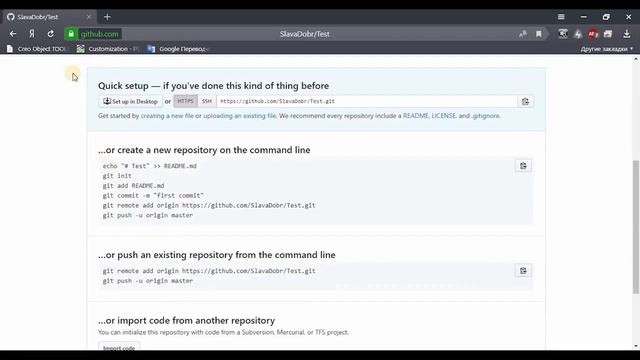Open the browser hamburger menu

(x=561, y=17)
